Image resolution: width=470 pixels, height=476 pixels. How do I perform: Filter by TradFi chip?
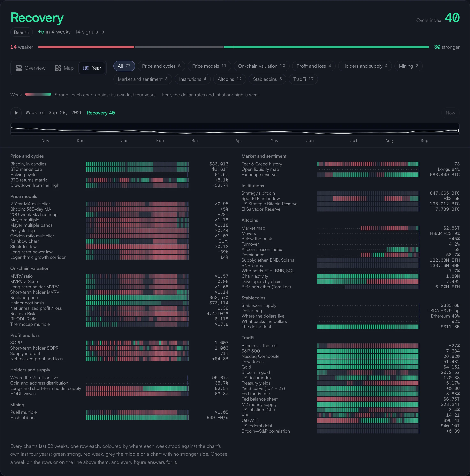303,79
